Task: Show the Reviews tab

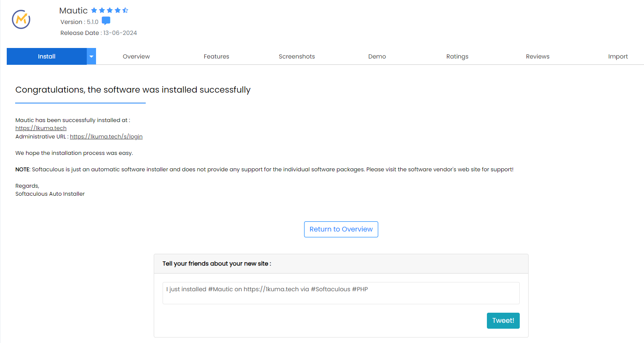Action: tap(538, 56)
